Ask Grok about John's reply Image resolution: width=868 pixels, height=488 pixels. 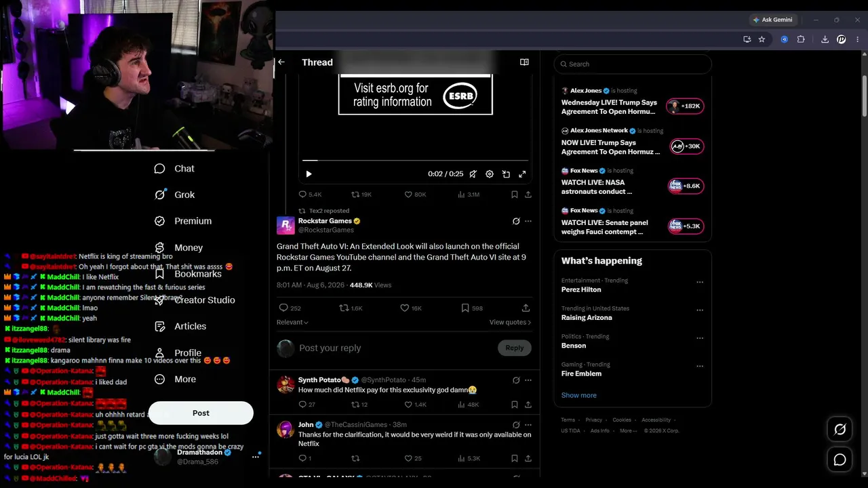click(516, 425)
